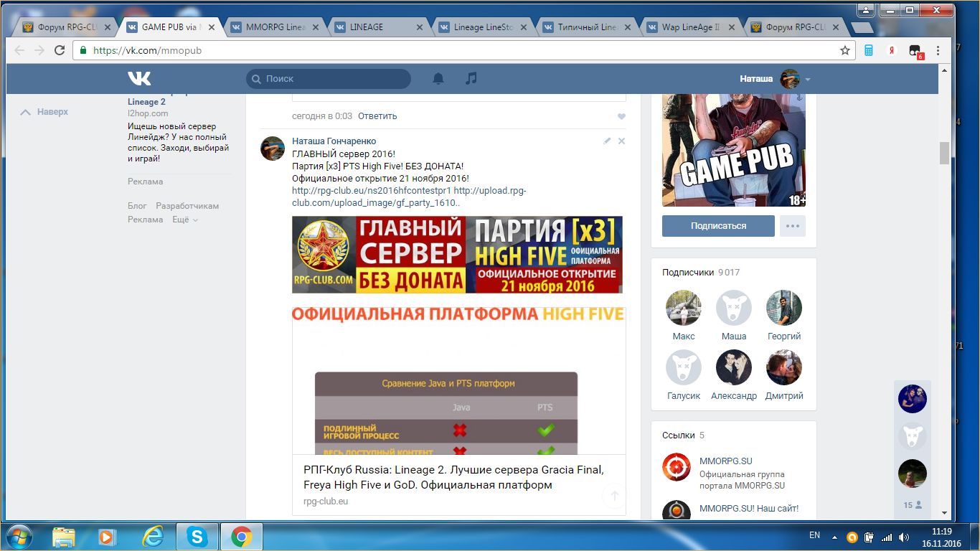
Task: Open the GAME PUB group cover image
Action: pyautogui.click(x=734, y=151)
